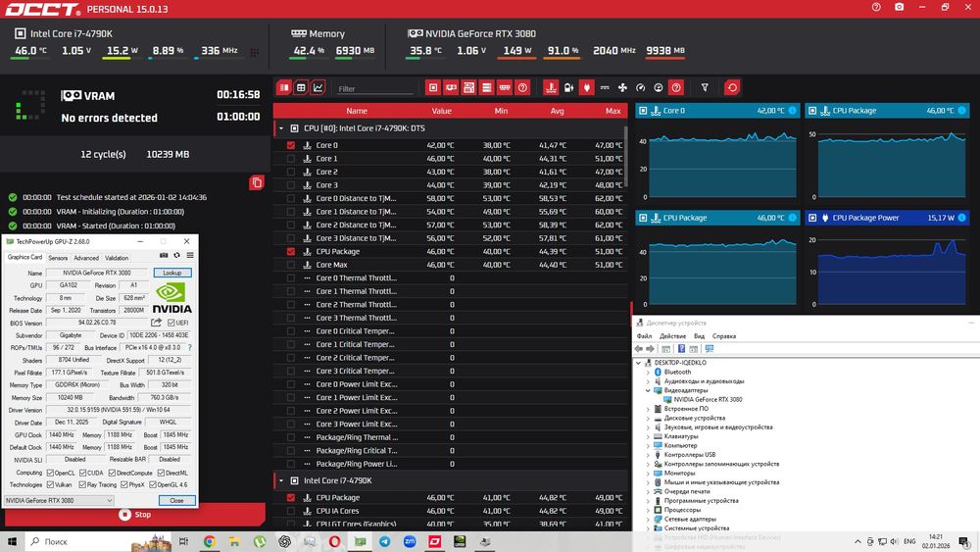
Task: Toggle the memory module sensor filter icon
Action: click(505, 88)
